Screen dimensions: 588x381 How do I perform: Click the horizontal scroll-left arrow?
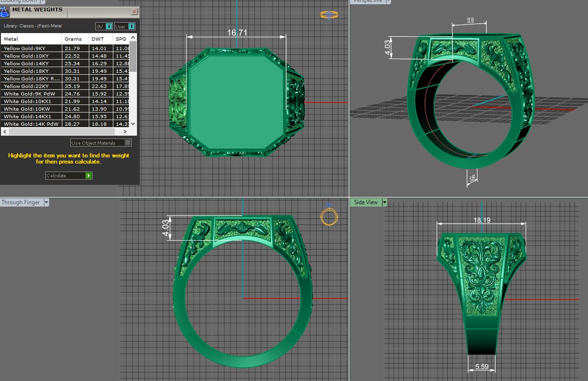click(x=5, y=132)
